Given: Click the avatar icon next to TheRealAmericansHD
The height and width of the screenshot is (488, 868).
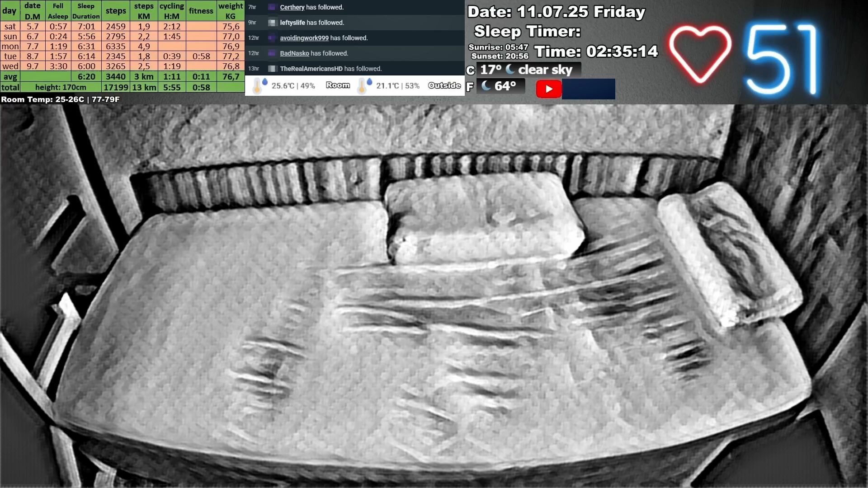Looking at the screenshot, I should (x=272, y=69).
